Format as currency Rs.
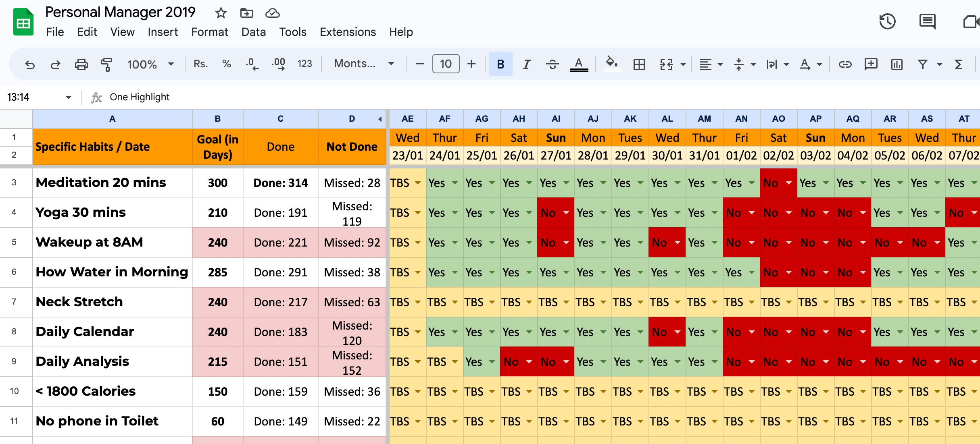Screen dimensions: 980x444 pos(200,64)
